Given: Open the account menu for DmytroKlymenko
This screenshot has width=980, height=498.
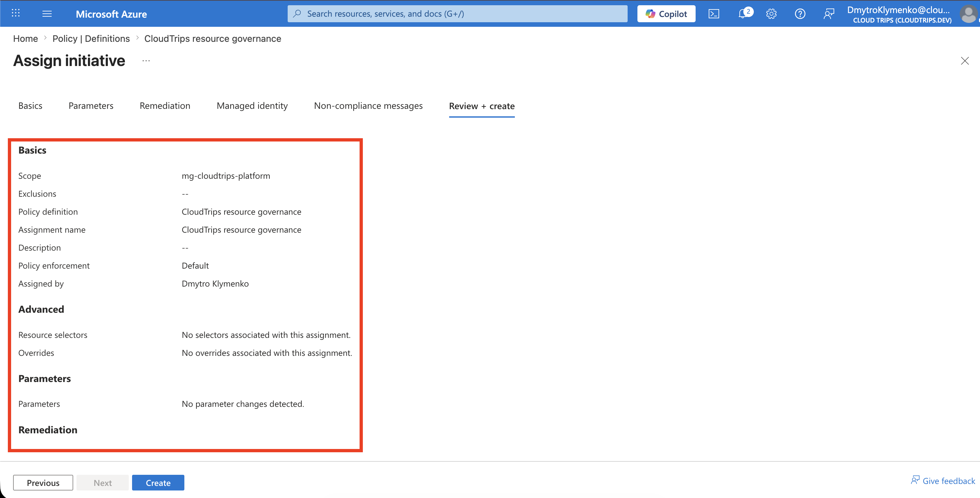Looking at the screenshot, I should tap(900, 14).
